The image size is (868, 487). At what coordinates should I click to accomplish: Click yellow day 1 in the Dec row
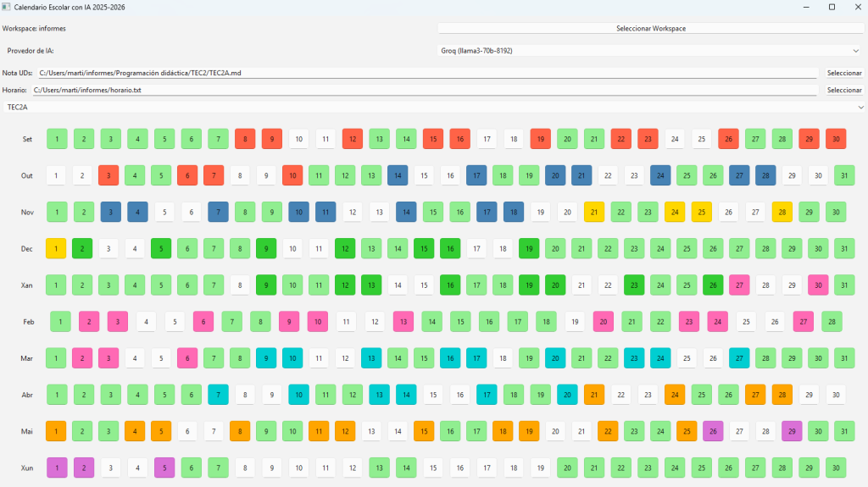(56, 248)
